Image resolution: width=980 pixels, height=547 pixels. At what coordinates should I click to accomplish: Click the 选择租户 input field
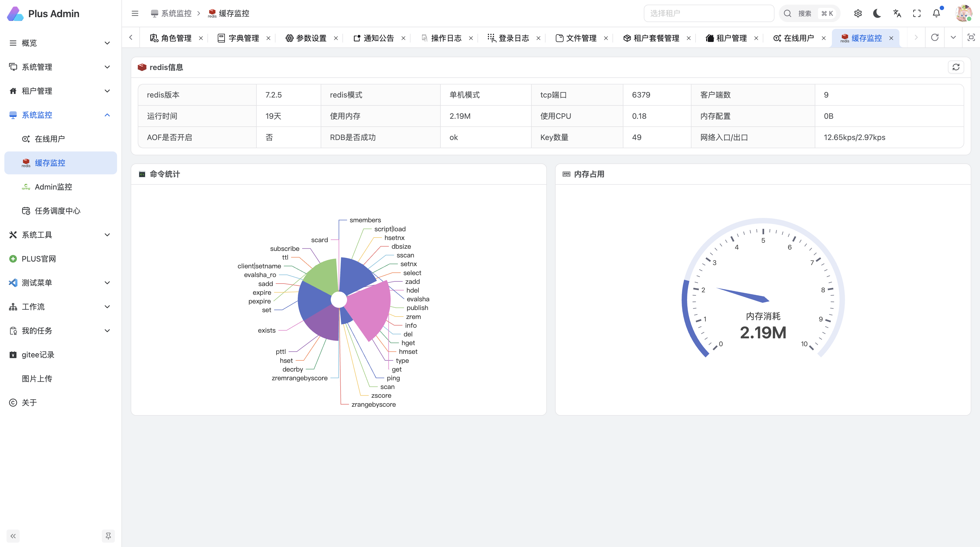point(708,14)
